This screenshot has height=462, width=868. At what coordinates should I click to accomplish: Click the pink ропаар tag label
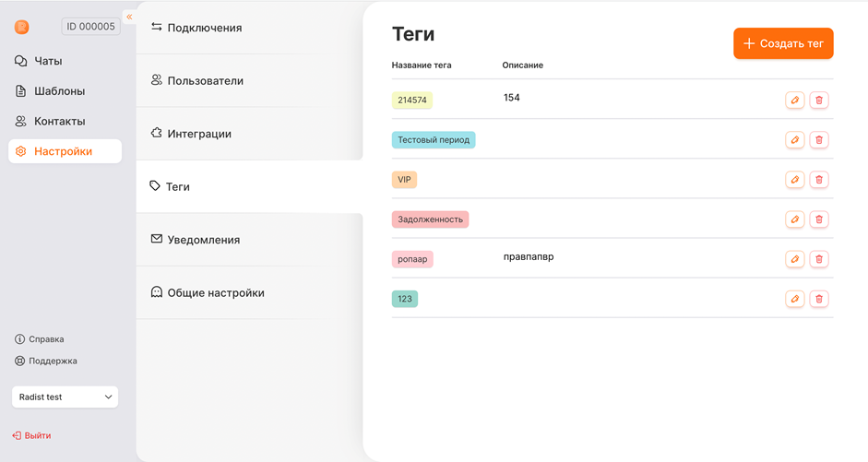(x=412, y=259)
